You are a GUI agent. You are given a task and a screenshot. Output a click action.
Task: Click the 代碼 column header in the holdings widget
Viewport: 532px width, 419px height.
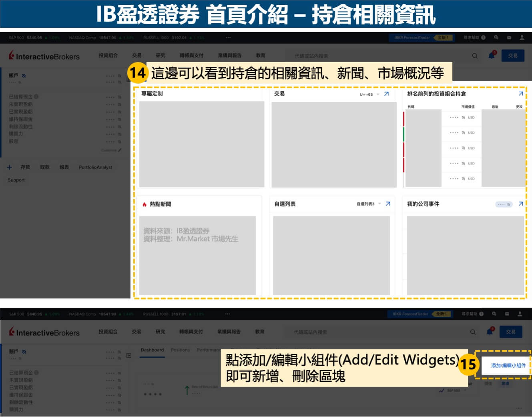pos(411,107)
